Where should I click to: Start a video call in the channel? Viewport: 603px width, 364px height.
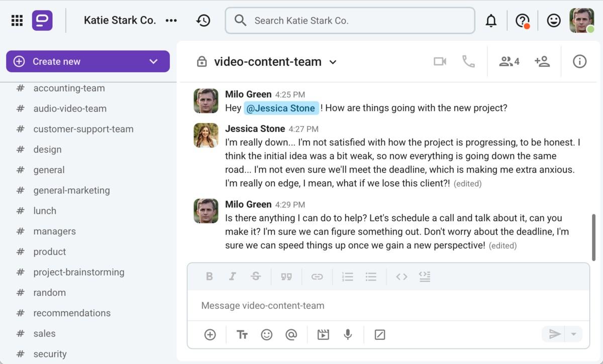[x=440, y=62]
